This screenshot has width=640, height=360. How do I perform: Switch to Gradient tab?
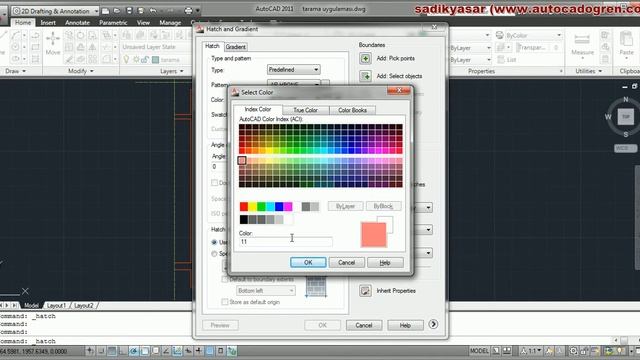coord(236,47)
